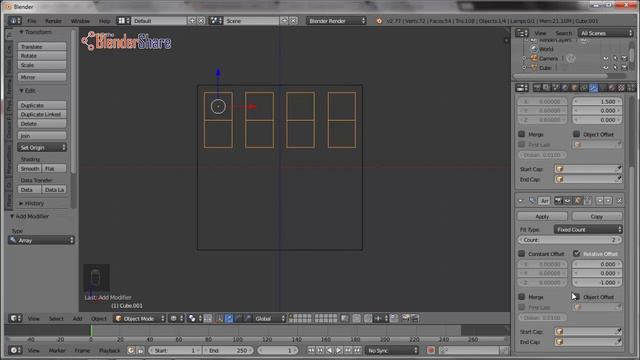Click the timeline editor type icon
This screenshot has height=360, width=640.
pyautogui.click(x=16, y=350)
